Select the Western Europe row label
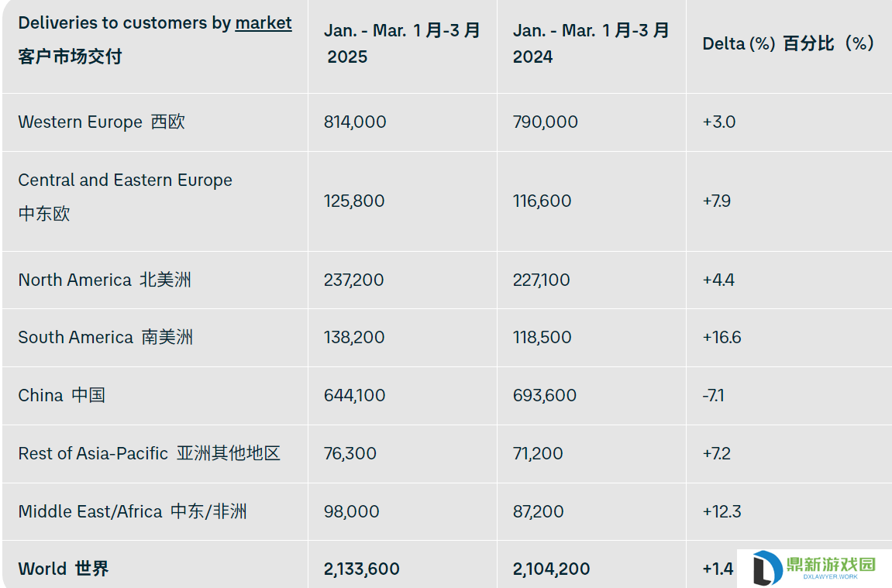 tap(102, 122)
